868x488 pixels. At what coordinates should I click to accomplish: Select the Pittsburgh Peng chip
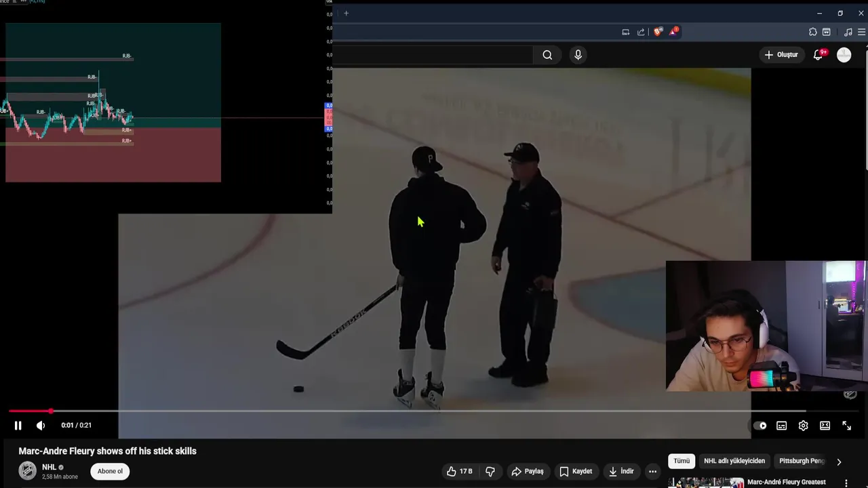802,461
